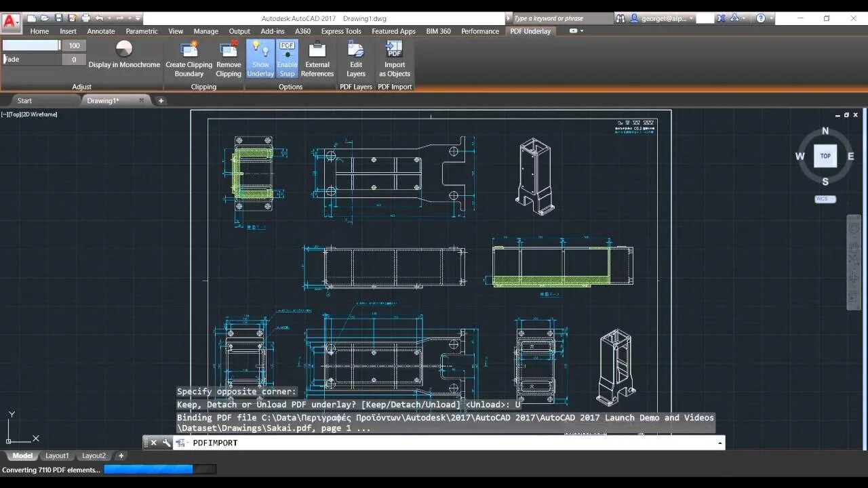The width and height of the screenshot is (868, 488).
Task: Expand the command line history arrow
Action: pyautogui.click(x=719, y=443)
